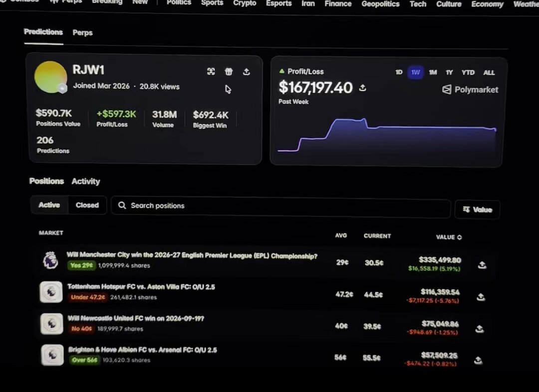This screenshot has width=539, height=392.
Task: Share the Tottenham vs. Aston Villa position
Action: (x=481, y=297)
